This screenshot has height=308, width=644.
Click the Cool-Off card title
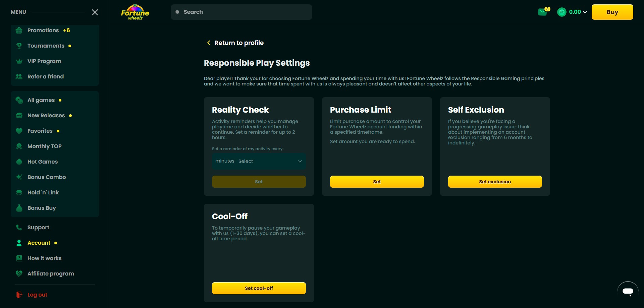coord(230,217)
